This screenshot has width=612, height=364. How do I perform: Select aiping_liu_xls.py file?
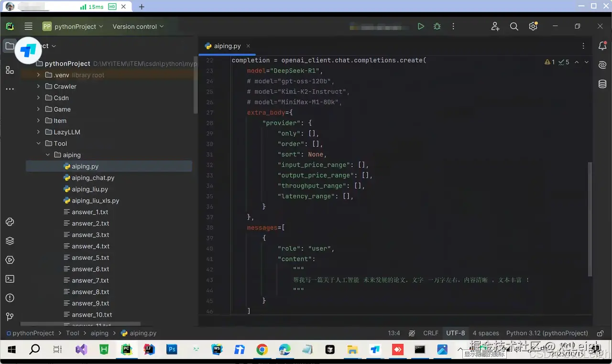pos(91,201)
